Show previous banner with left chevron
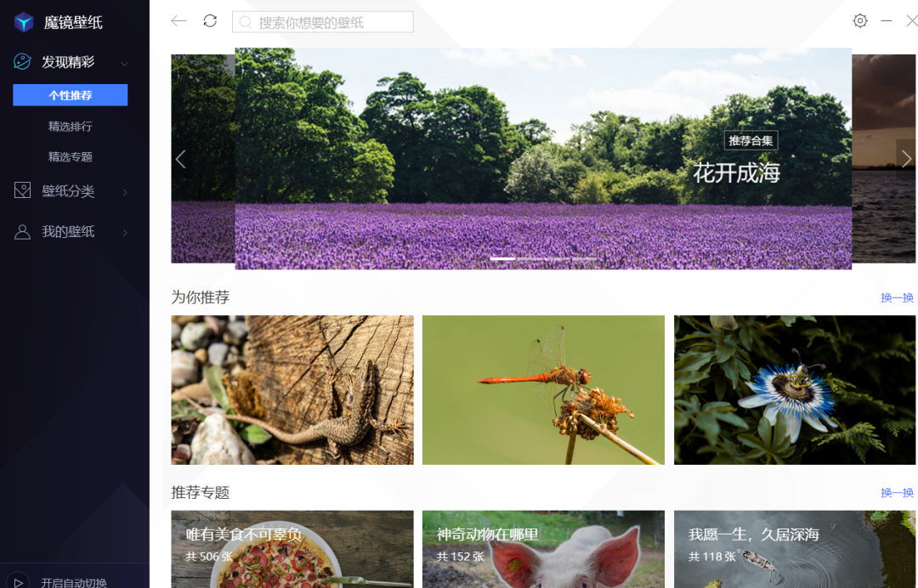Viewport: 918px width, 588px height. (x=180, y=159)
